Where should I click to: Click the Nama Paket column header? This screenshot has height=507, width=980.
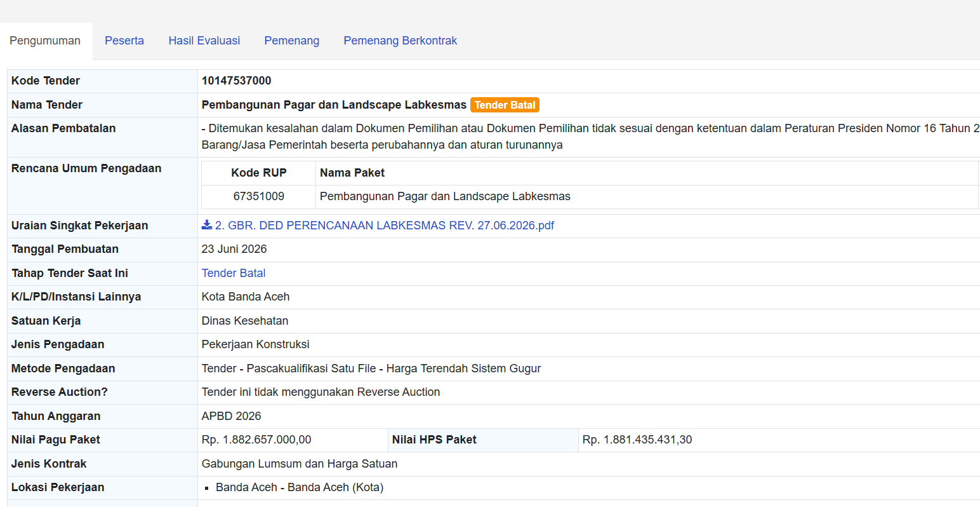coord(352,173)
